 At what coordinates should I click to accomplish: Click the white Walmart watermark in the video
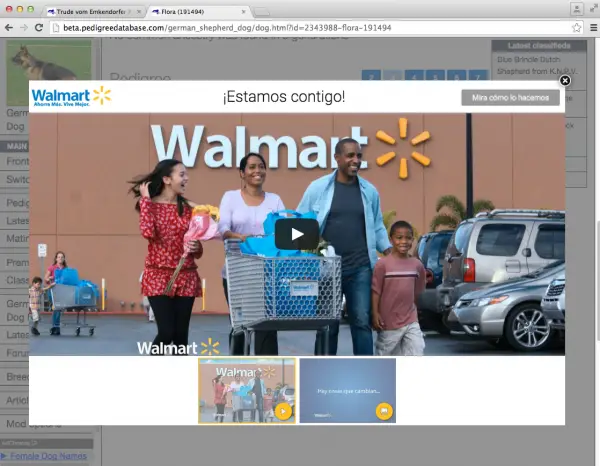pyautogui.click(x=178, y=347)
